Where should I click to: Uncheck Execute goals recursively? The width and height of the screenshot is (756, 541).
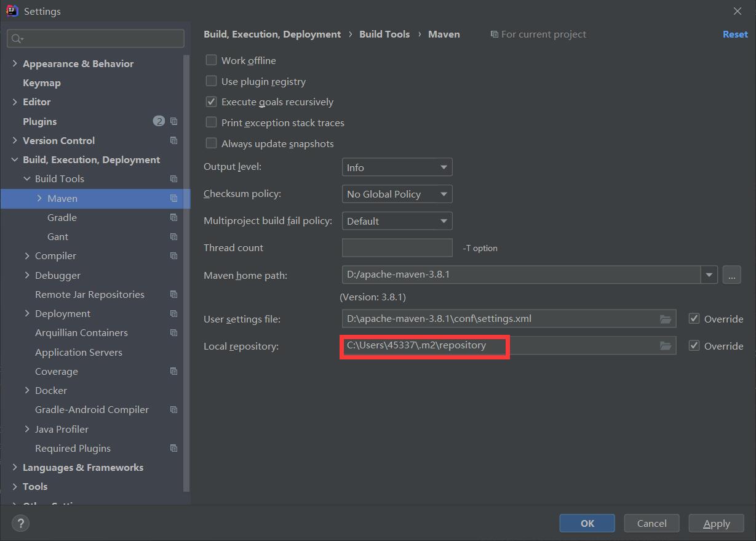(211, 102)
